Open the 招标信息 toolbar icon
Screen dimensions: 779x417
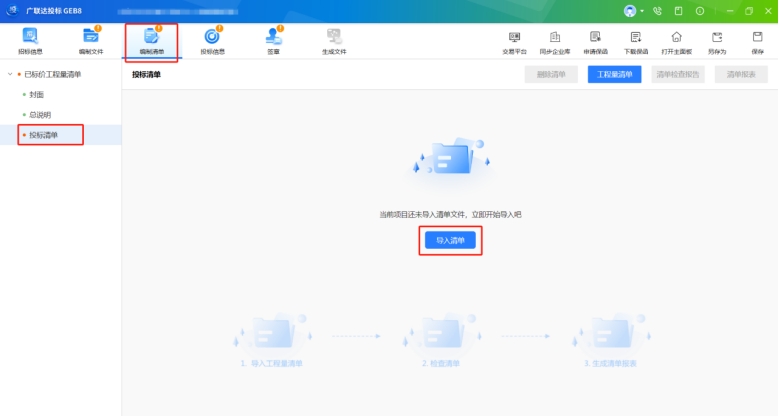(30, 40)
